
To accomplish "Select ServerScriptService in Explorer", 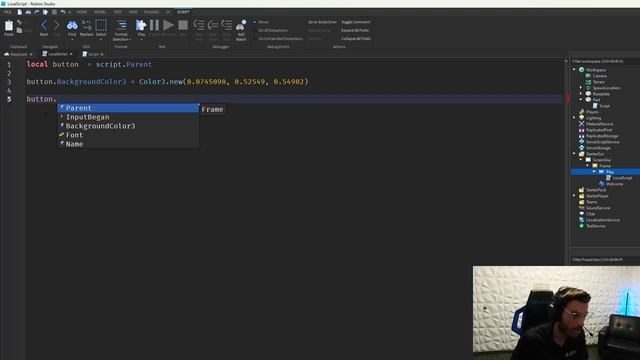I will (x=602, y=142).
